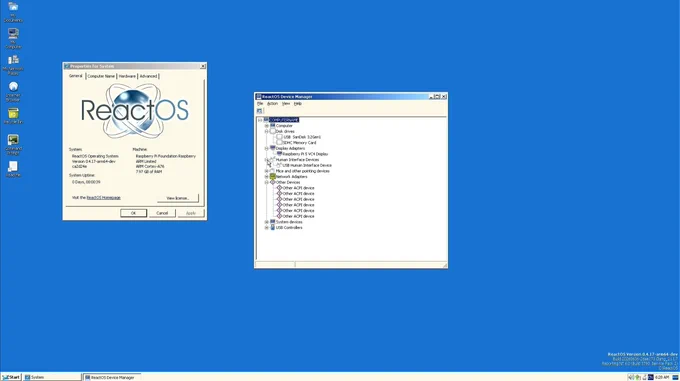
Task: Switch to the Hardware tab
Action: click(127, 76)
